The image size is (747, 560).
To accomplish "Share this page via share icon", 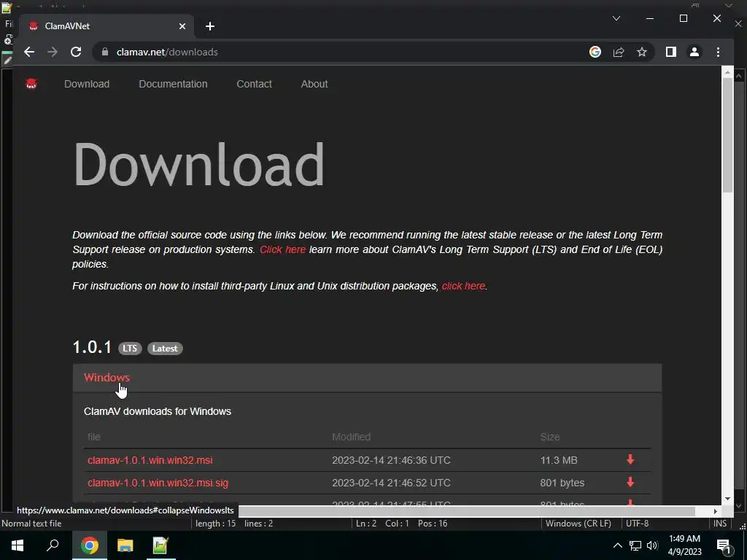I will [619, 52].
